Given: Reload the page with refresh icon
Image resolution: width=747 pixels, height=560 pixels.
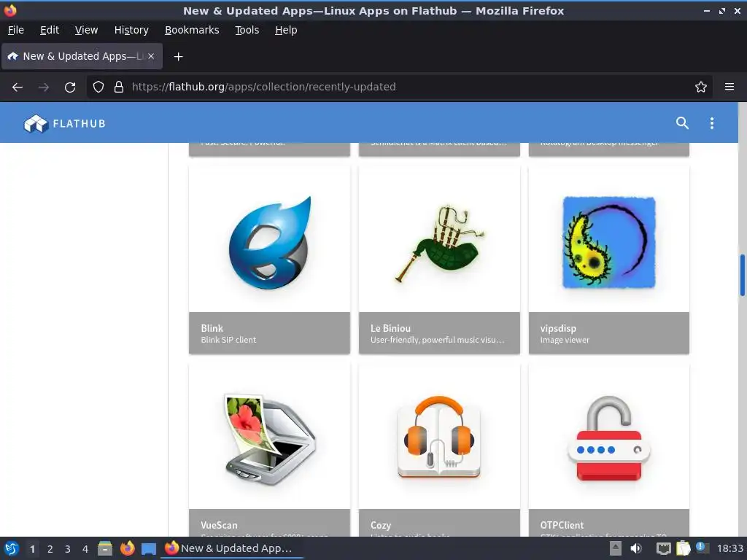Looking at the screenshot, I should click(70, 87).
